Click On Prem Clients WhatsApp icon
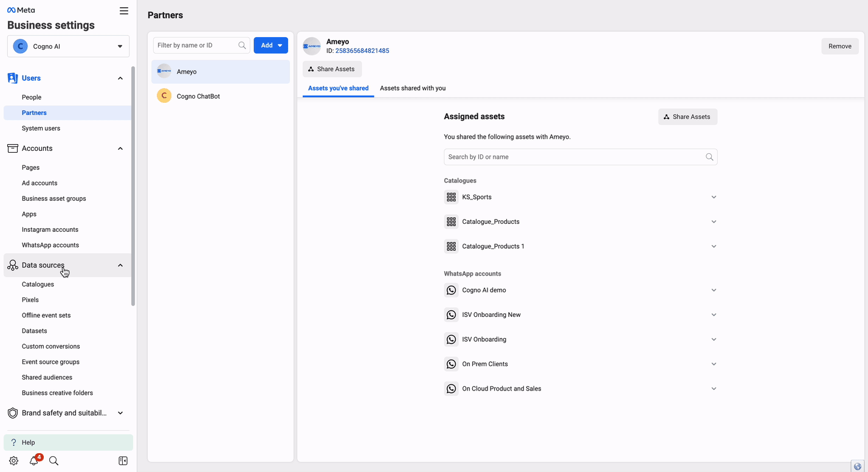Screen dimensions: 868x472 pos(451,364)
